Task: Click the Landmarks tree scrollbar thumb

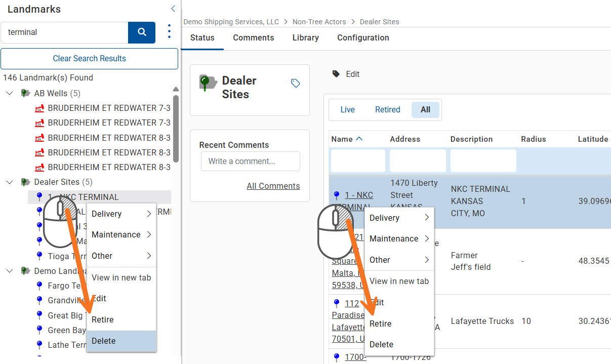Action: click(x=176, y=129)
